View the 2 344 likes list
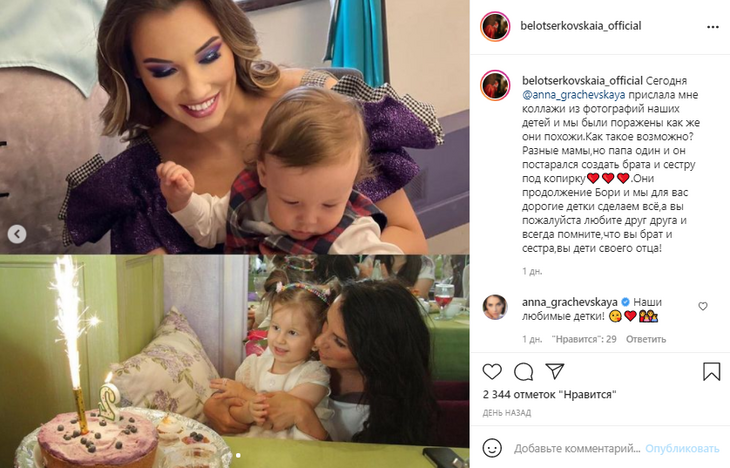Screen dimensions: 730x468 pyautogui.click(x=549, y=394)
